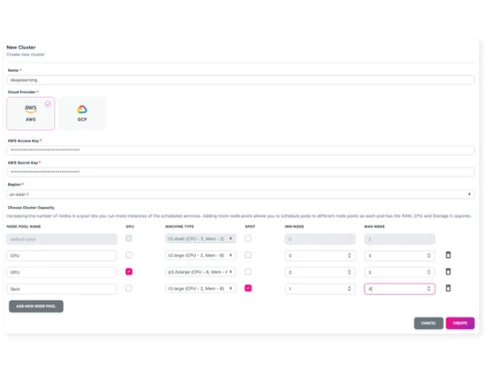This screenshot has width=500, height=375.
Task: Uncheck the GPU checkbox for GPU pool row
Action: pos(129,272)
